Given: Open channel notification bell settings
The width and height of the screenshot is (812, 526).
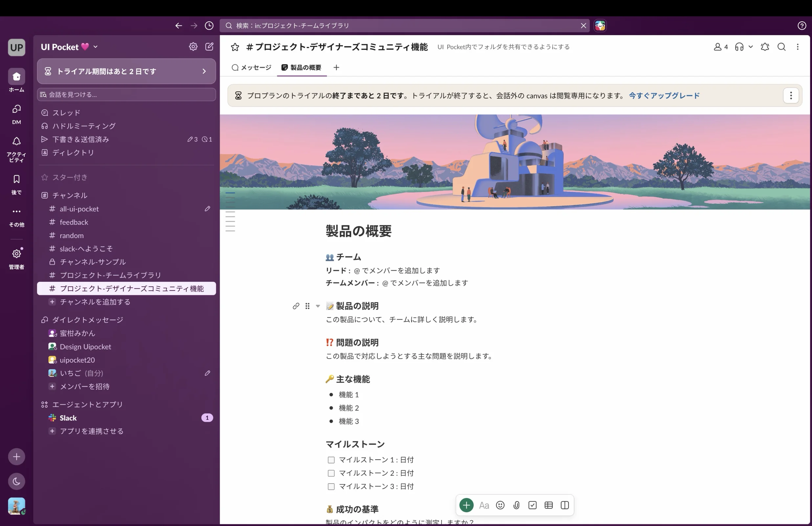Looking at the screenshot, I should coord(765,47).
